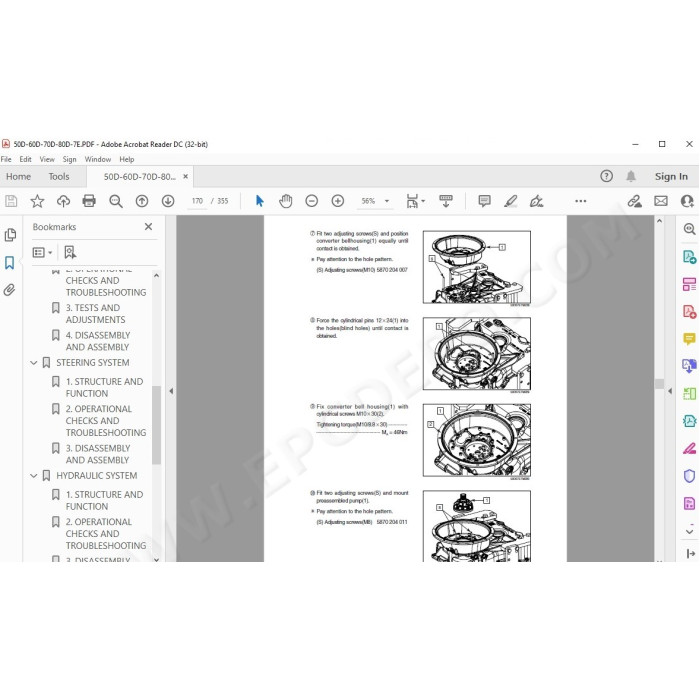Open Page Thumbnails panel icon

[x=10, y=235]
